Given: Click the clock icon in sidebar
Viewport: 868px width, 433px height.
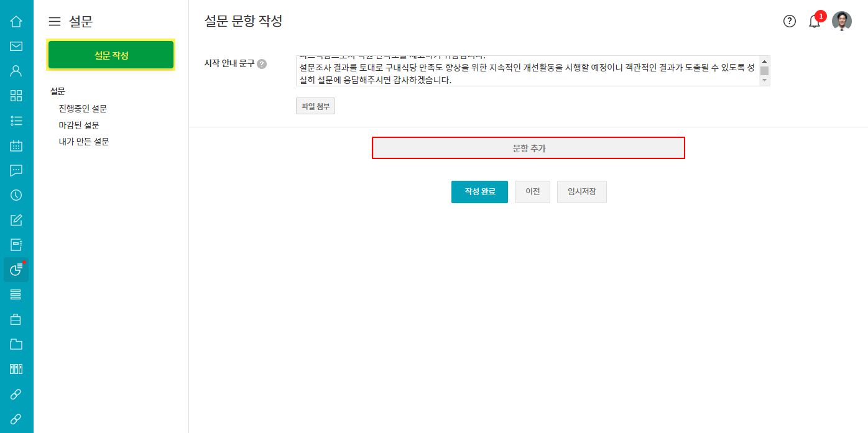Looking at the screenshot, I should [16, 195].
